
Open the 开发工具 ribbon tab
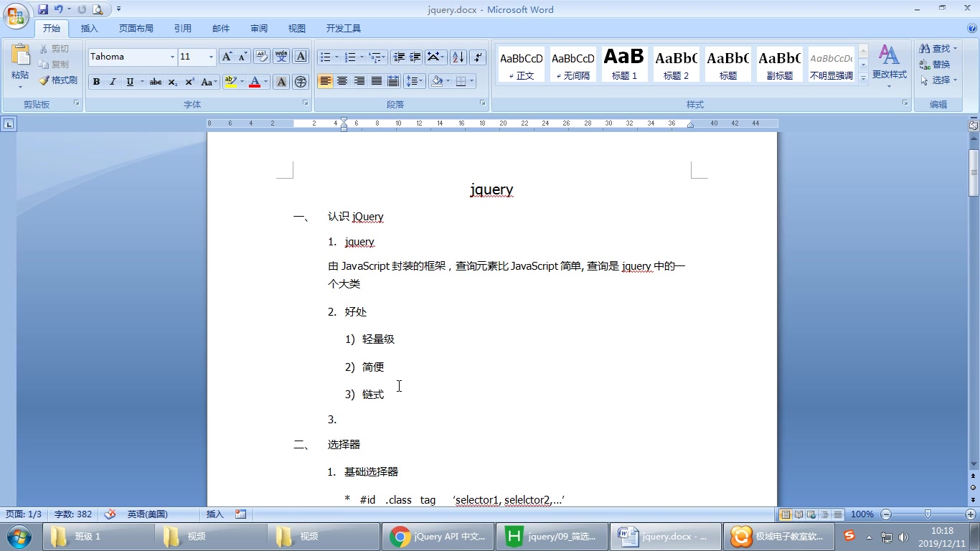[344, 29]
